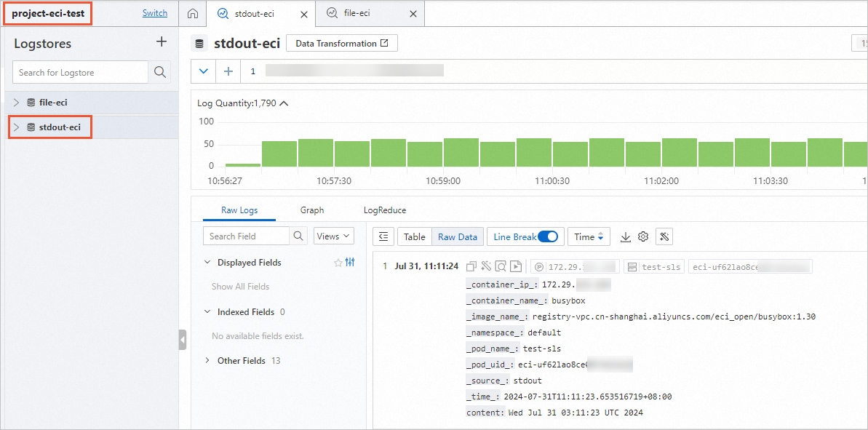Click the stdout-eci header database icon
The image size is (868, 430).
(x=200, y=44)
